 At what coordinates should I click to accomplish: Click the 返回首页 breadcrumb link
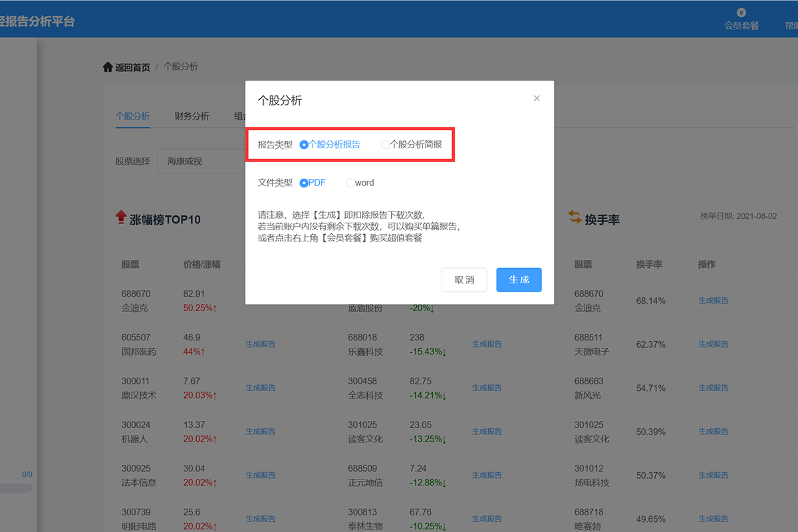pyautogui.click(x=132, y=67)
